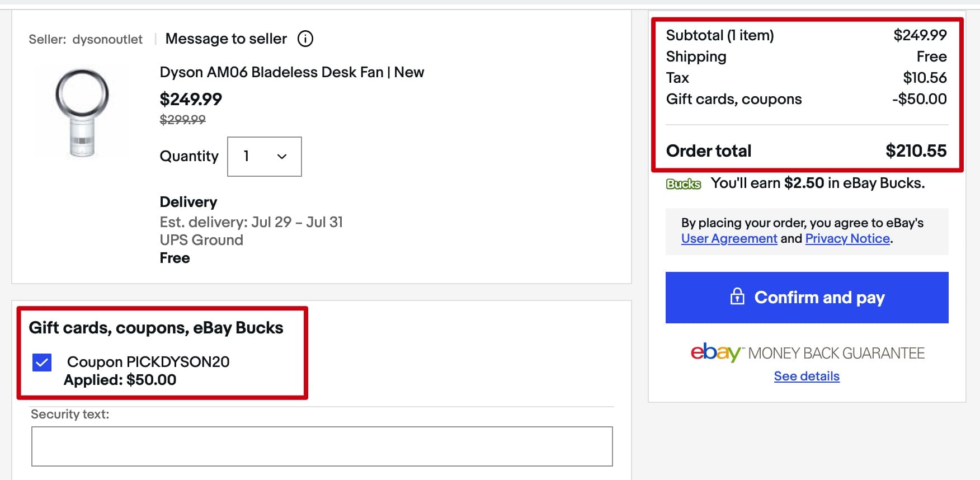The width and height of the screenshot is (980, 480).
Task: Click See details under the guarantee
Action: [x=806, y=376]
